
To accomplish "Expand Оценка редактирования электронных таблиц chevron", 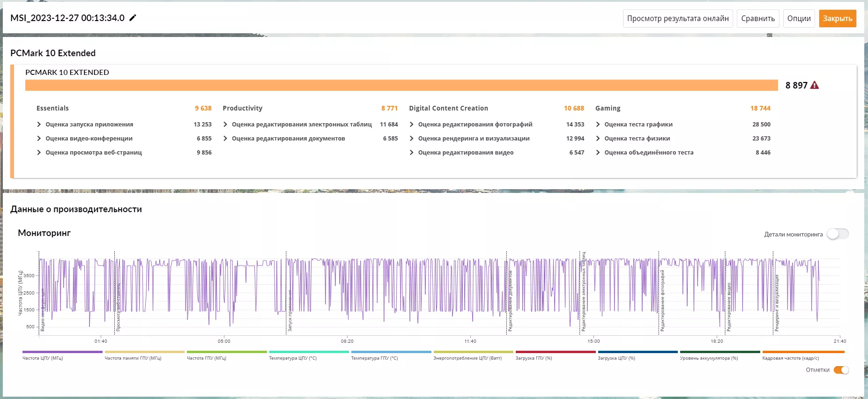I will (225, 125).
